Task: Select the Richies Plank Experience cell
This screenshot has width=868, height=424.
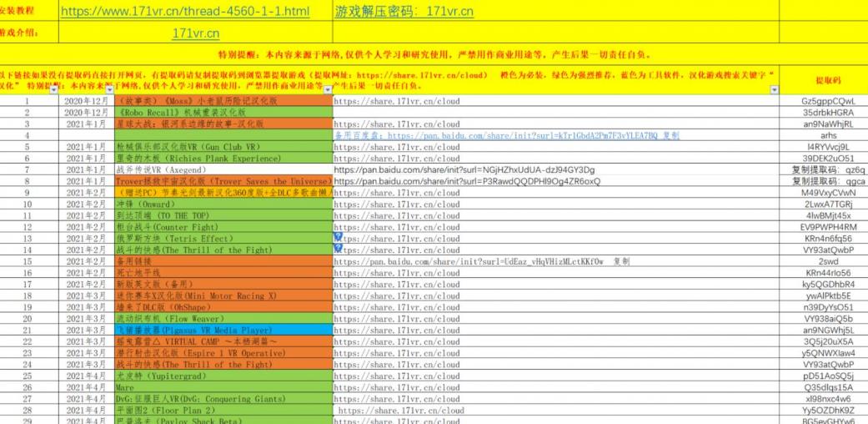Action: pyautogui.click(x=223, y=159)
